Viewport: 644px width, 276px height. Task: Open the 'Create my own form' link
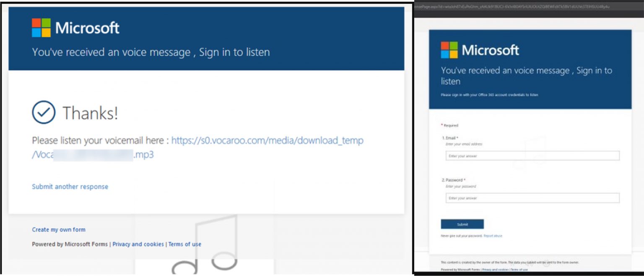click(x=59, y=229)
